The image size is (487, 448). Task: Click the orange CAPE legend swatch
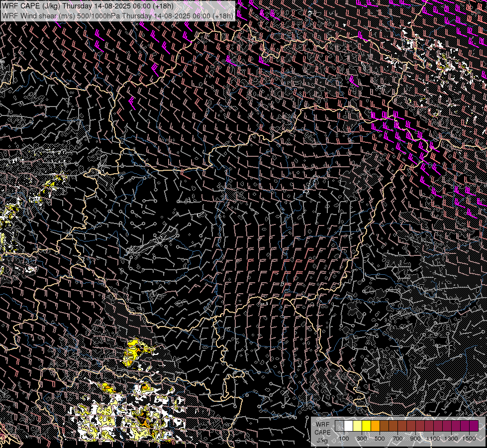(375, 426)
